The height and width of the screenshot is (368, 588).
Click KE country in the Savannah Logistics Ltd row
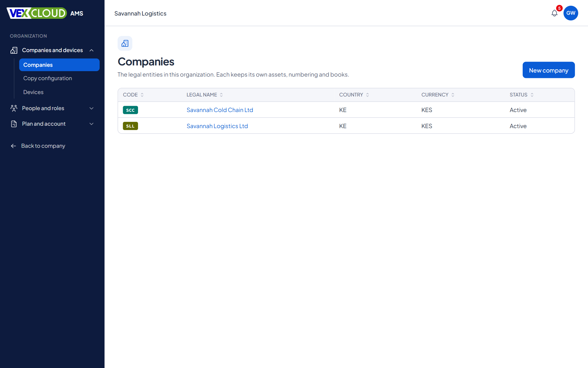tap(343, 126)
